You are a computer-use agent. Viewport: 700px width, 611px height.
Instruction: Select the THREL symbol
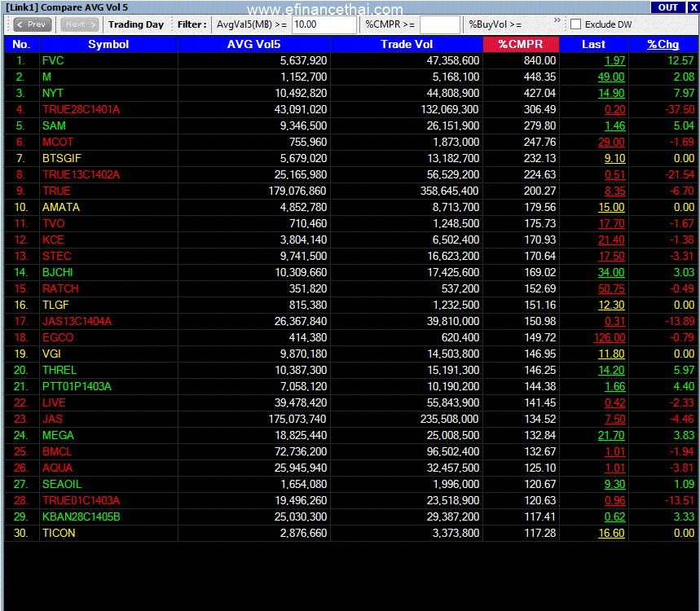point(59,370)
